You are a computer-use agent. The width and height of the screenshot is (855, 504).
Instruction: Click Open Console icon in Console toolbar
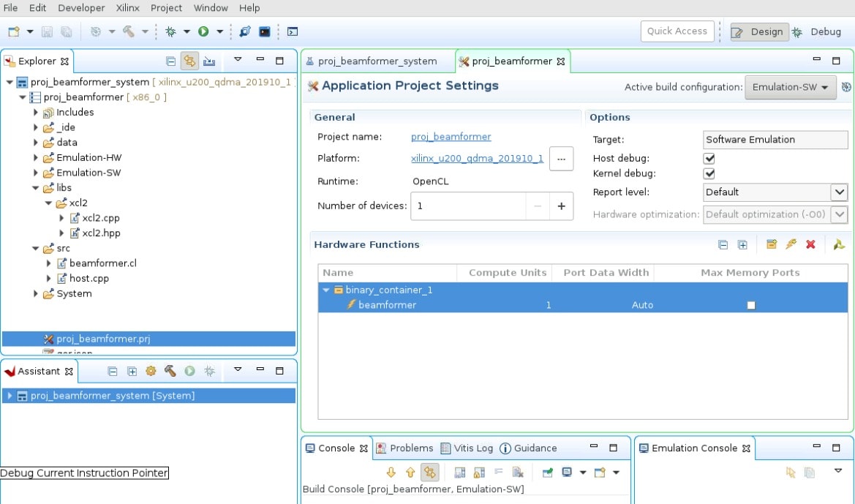[600, 473]
